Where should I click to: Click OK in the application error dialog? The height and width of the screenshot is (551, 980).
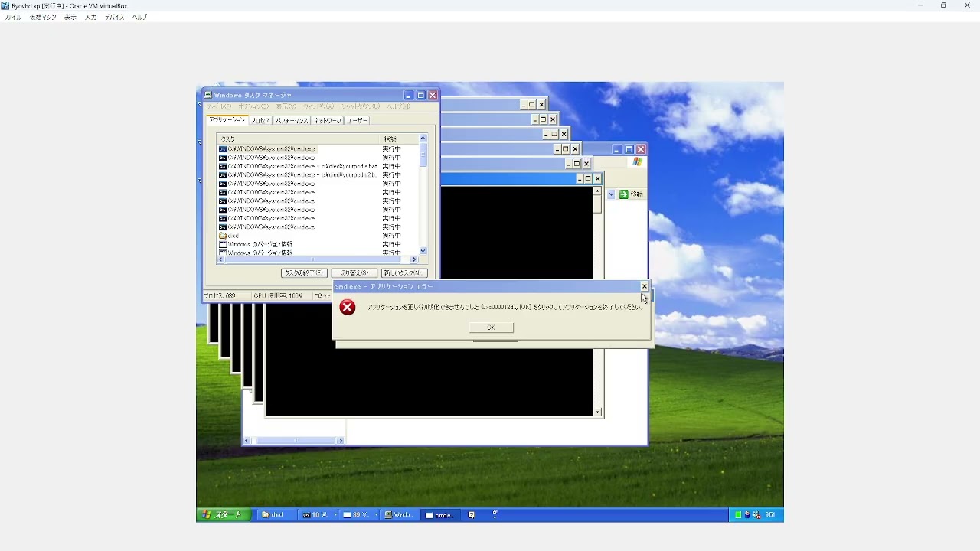[x=491, y=328]
